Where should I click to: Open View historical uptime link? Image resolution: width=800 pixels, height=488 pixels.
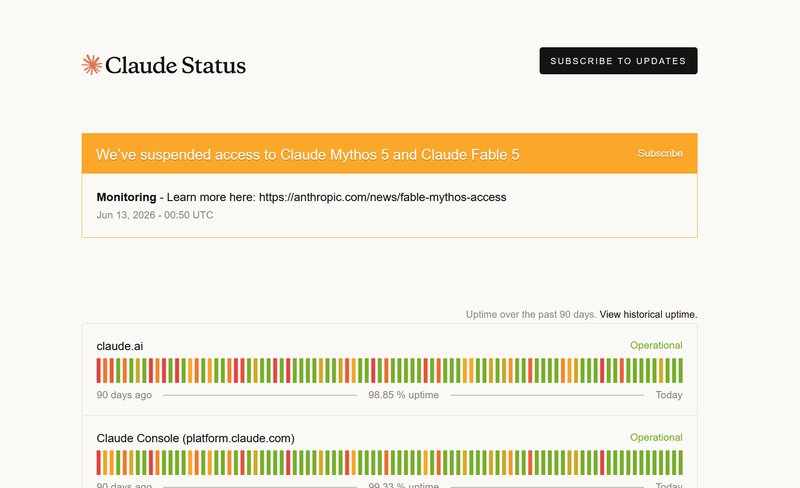tap(648, 314)
